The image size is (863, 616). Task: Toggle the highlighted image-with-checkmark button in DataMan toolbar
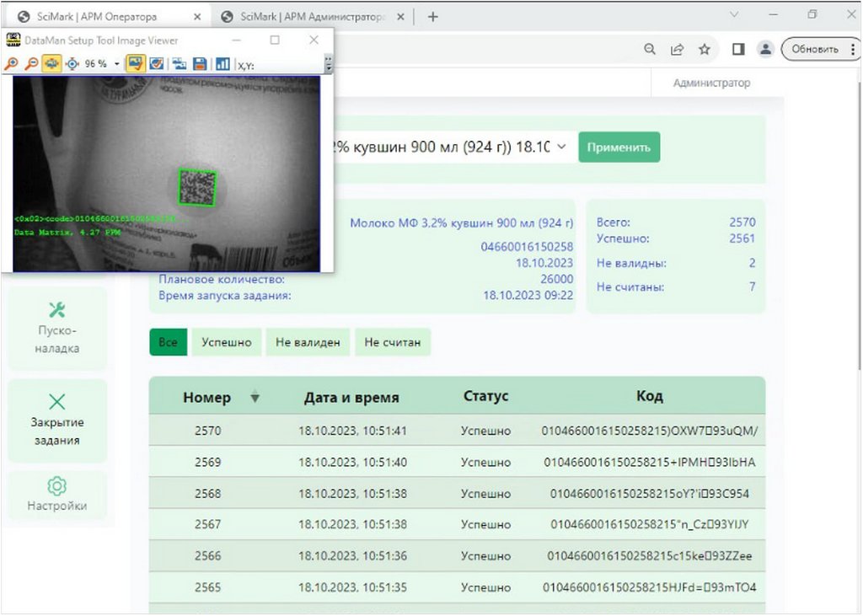135,64
